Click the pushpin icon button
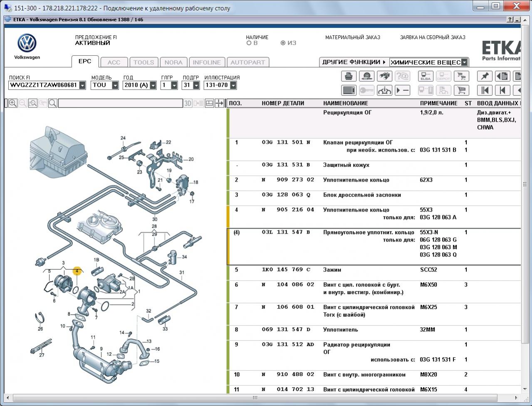 (485, 76)
